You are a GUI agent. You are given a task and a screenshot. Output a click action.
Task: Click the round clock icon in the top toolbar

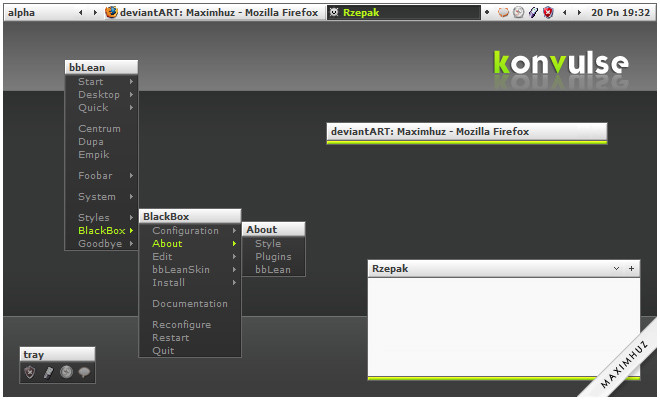click(x=519, y=13)
